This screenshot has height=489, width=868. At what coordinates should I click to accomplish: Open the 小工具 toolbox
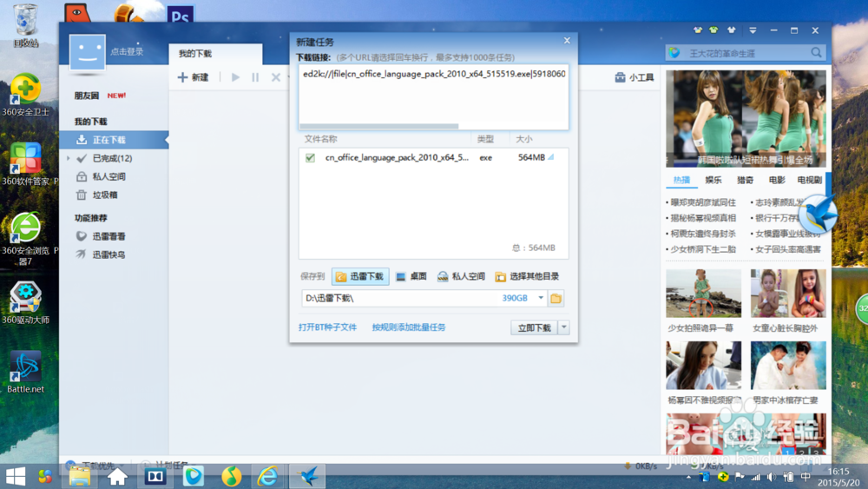point(635,77)
